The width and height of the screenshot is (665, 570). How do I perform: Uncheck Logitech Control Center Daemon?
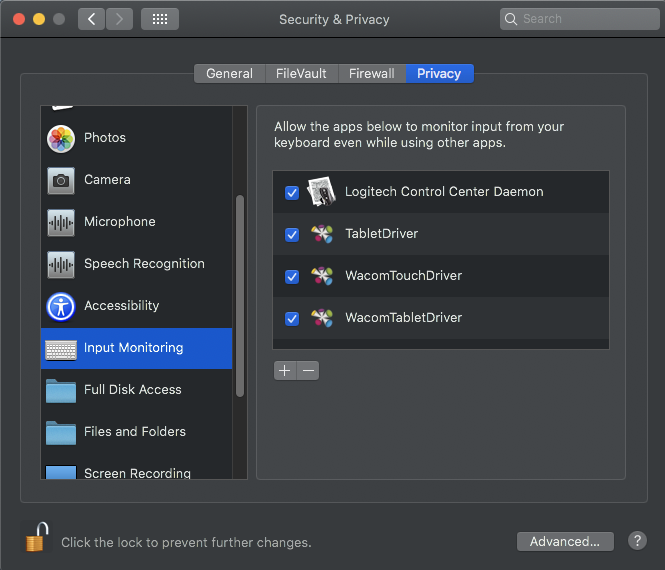(292, 193)
